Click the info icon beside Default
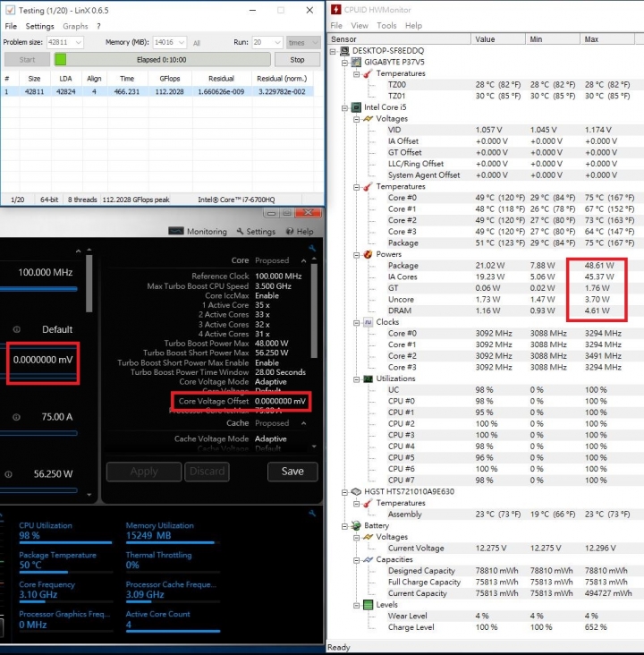Viewport: 644px width, 655px height. [16, 329]
